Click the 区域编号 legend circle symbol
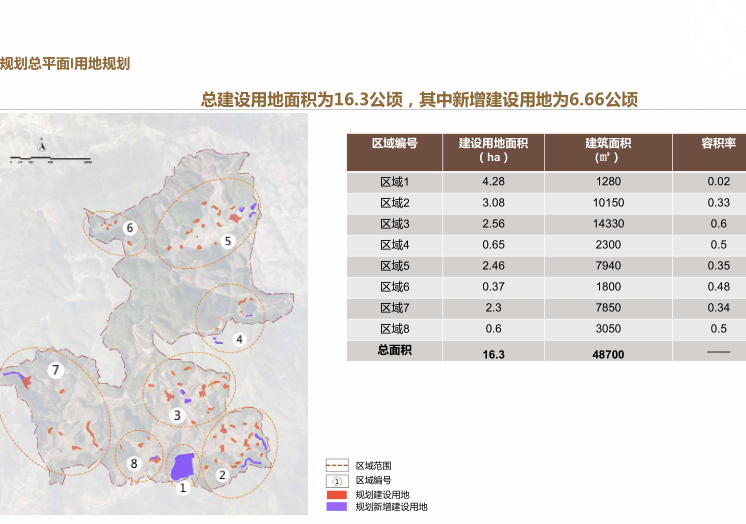746x524 pixels. 337,480
